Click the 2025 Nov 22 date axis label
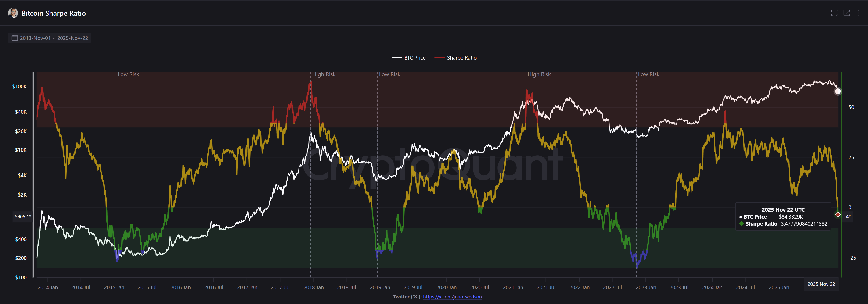868x304 pixels. click(821, 284)
